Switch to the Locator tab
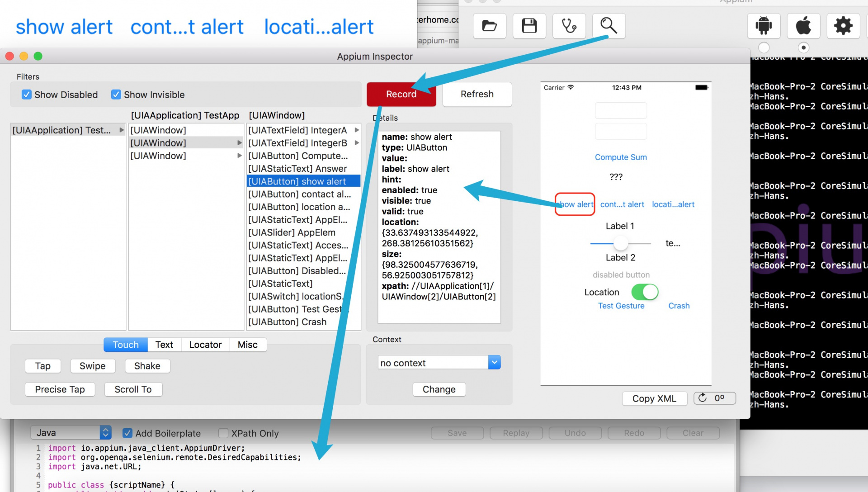This screenshot has width=868, height=492. (x=205, y=345)
